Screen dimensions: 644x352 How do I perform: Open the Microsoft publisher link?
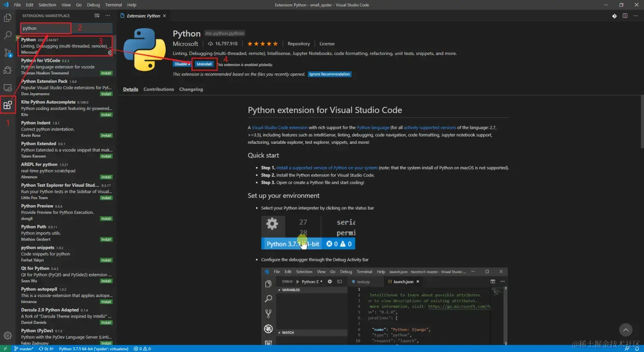pos(185,44)
